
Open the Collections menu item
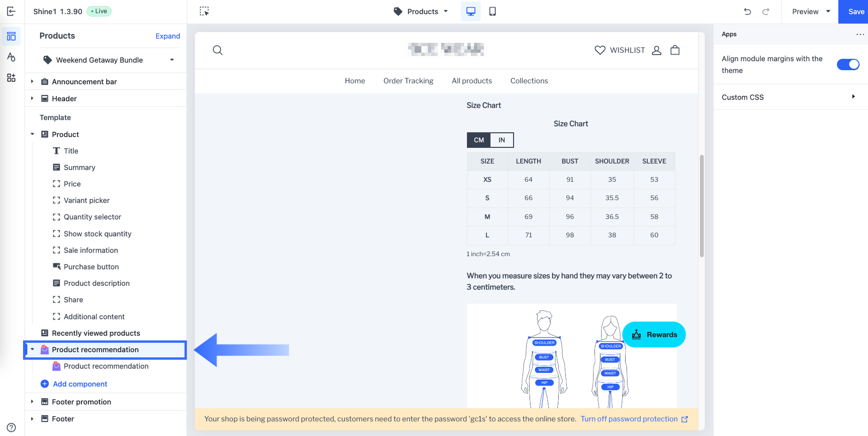[x=529, y=81]
